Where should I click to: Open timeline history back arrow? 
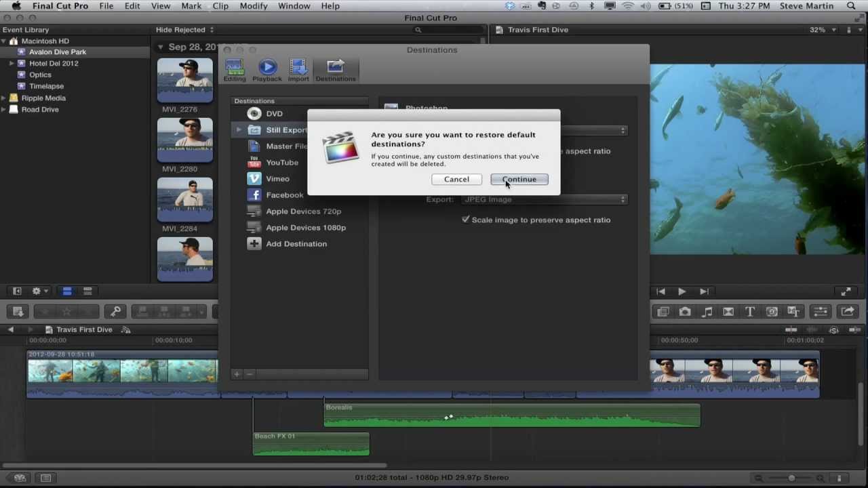point(10,329)
